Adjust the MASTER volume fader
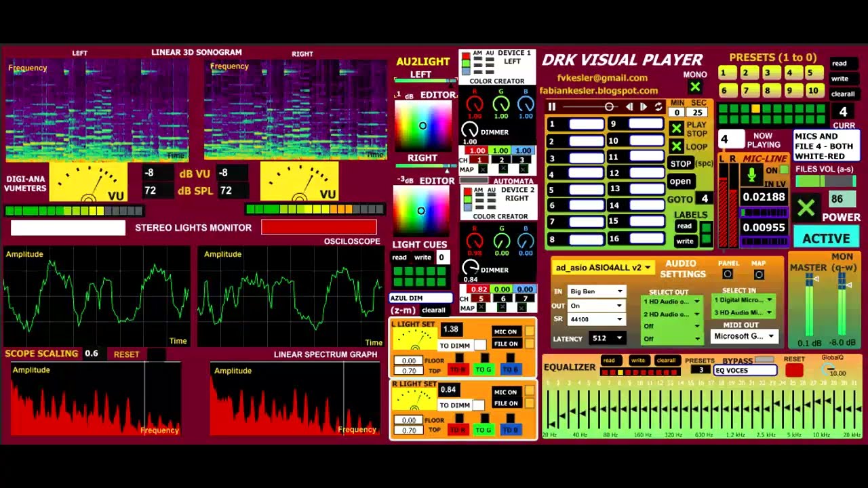Screen dimensions: 868x488 coord(810,305)
